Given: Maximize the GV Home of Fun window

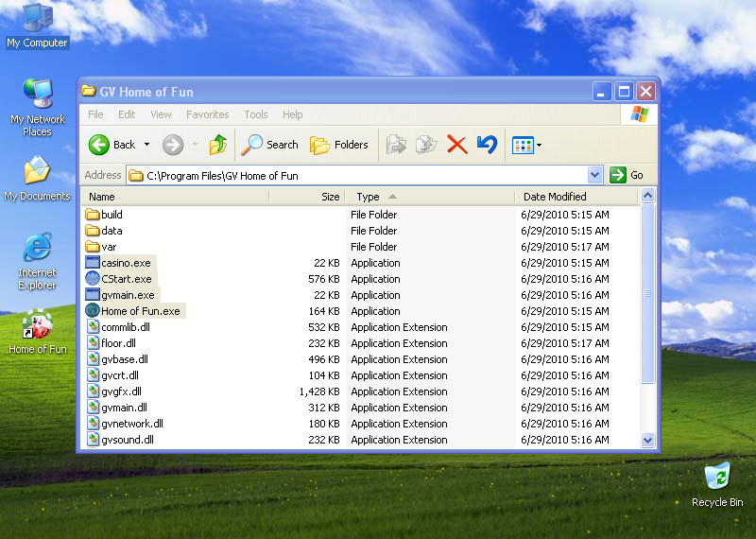Looking at the screenshot, I should [624, 91].
